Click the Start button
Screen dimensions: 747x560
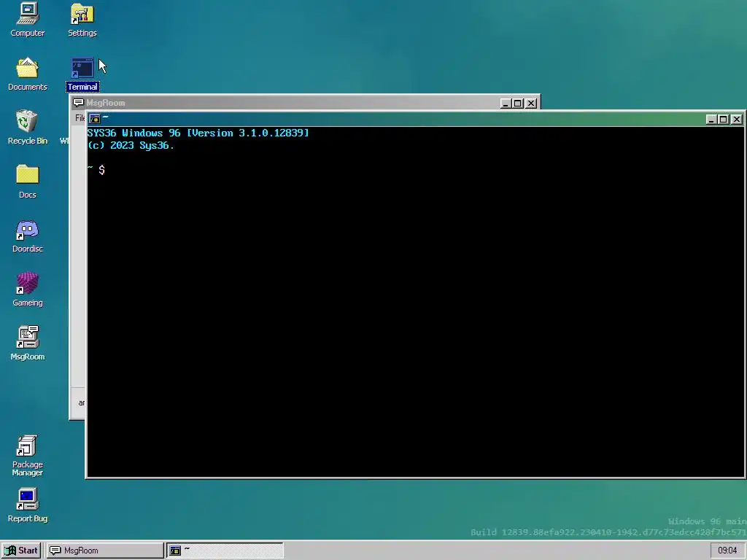coord(21,551)
